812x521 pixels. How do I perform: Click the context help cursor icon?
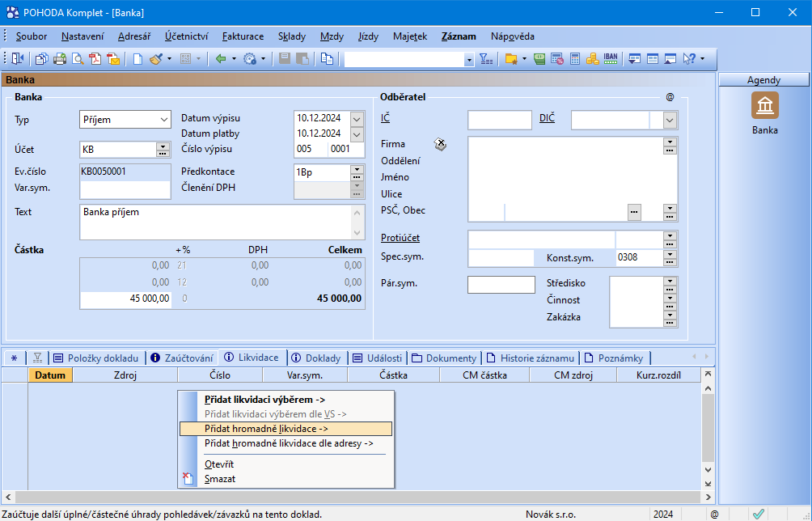[x=689, y=59]
